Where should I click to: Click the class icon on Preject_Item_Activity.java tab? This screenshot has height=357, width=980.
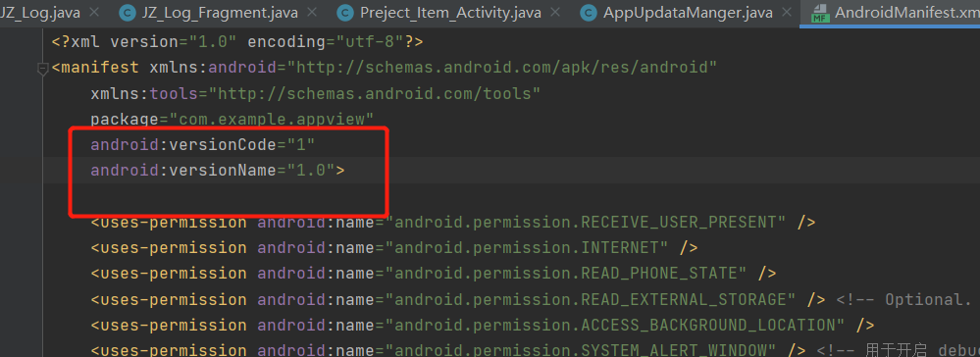[x=345, y=13]
